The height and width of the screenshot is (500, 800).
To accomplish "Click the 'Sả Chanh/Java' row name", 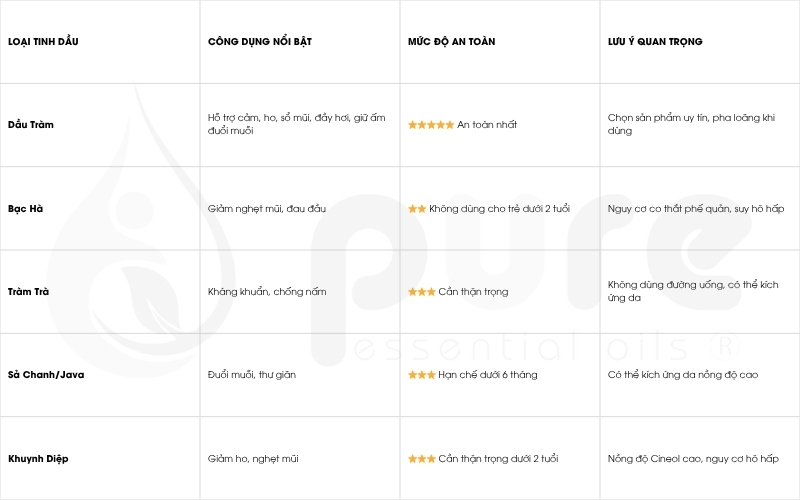I will click(x=45, y=375).
